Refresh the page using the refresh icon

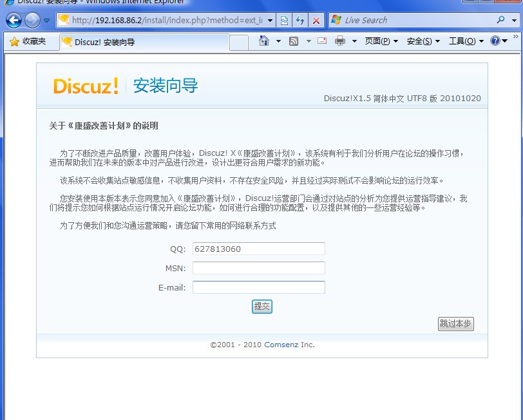click(300, 21)
